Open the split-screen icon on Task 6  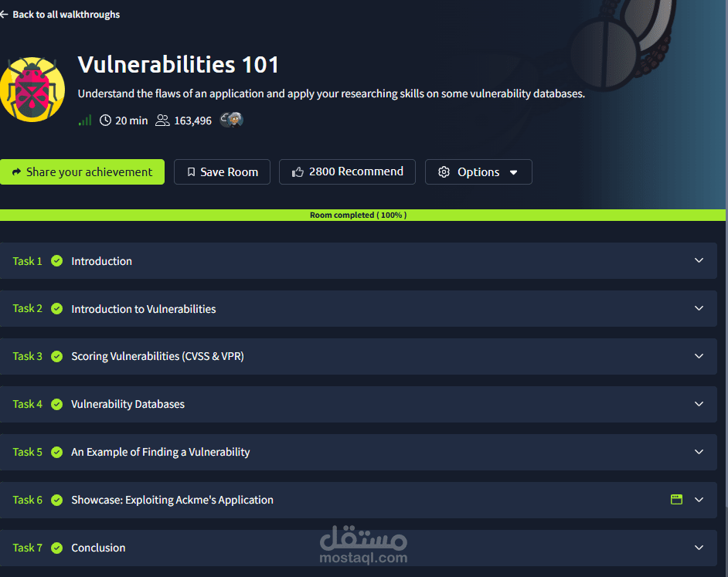tap(676, 500)
